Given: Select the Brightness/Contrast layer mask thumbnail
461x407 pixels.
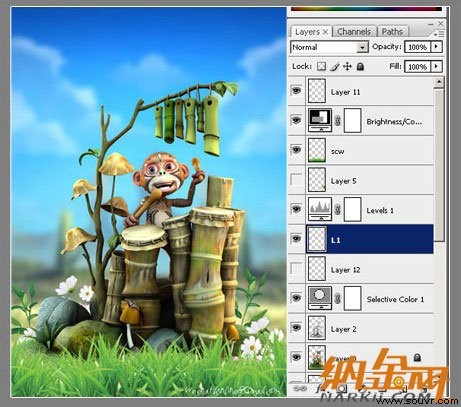Looking at the screenshot, I should [353, 120].
